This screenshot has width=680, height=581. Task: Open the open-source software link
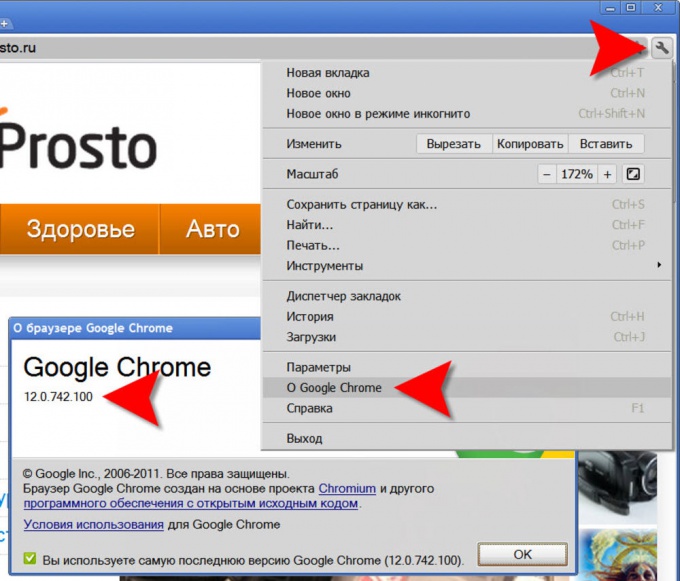coord(191,503)
